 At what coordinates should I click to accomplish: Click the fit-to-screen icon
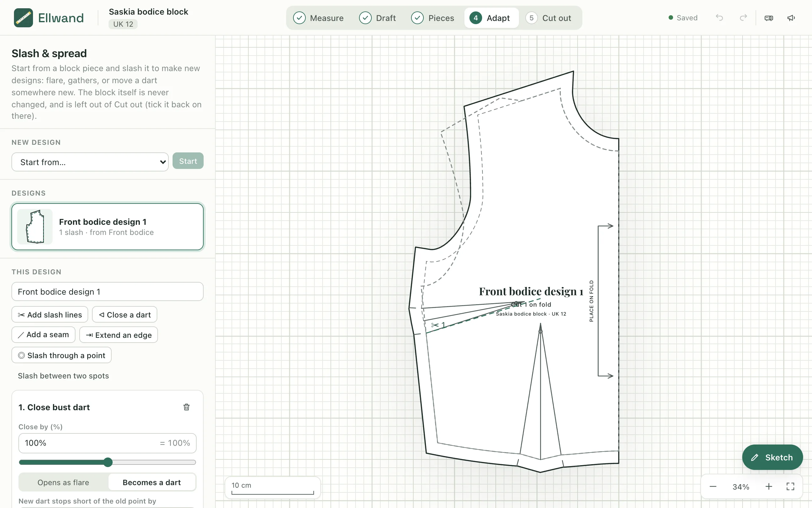[790, 486]
